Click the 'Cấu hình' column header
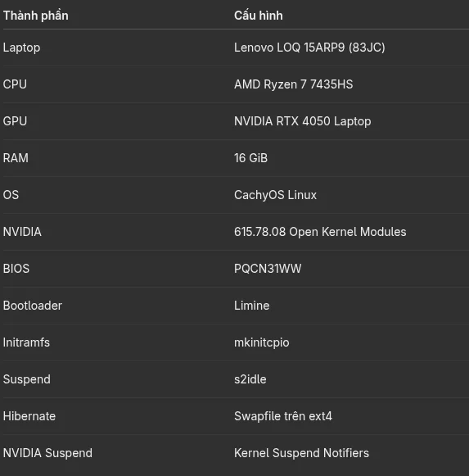Viewport: 469px width, 476px height. [259, 16]
